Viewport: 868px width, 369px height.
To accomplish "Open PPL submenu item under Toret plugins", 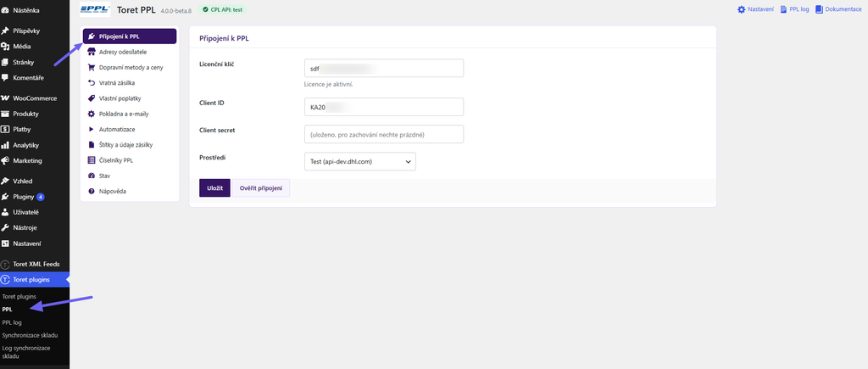I will 7,309.
